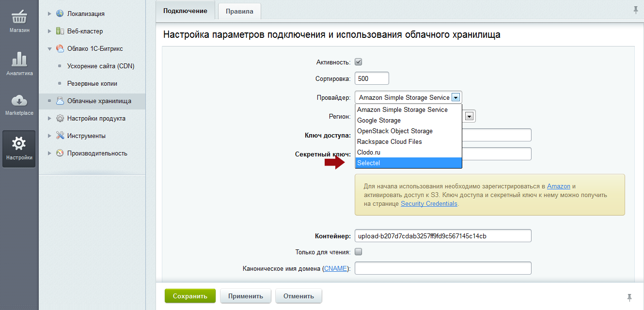Click the pin icon beside the tabs
This screenshot has height=310, width=644.
(636, 10)
